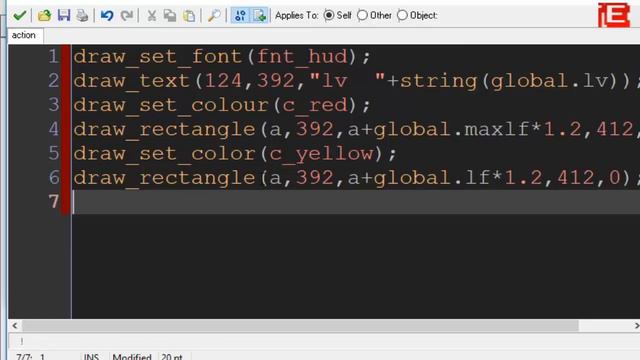Confirm code with the green checkmark
The image size is (640, 360).
point(19,16)
